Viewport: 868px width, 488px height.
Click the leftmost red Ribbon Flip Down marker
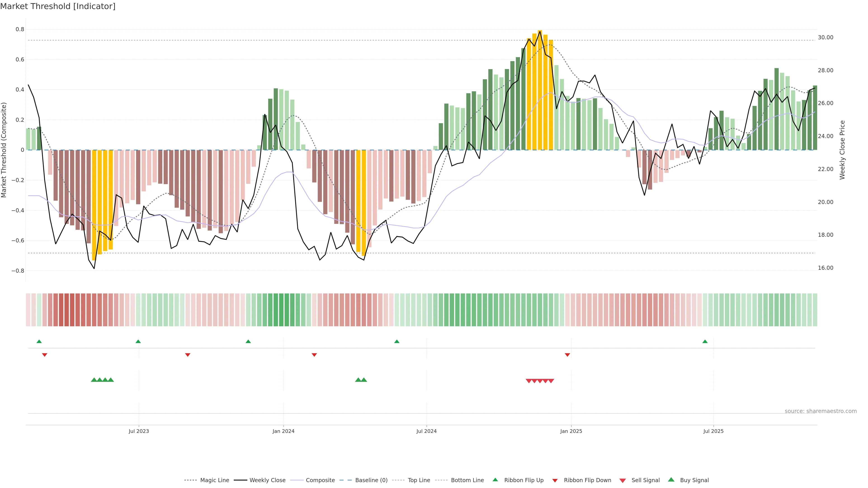pyautogui.click(x=45, y=355)
